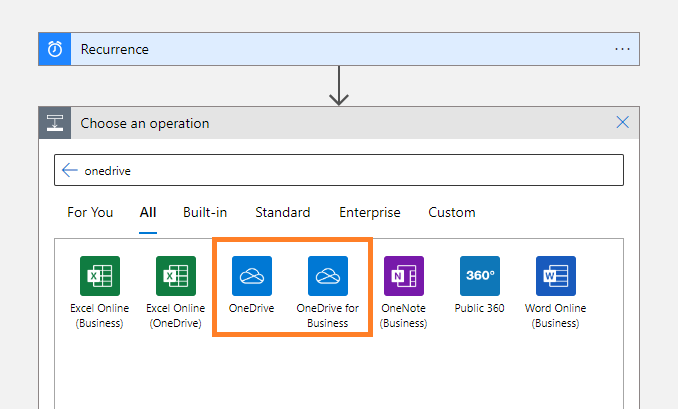Viewport: 678px width, 409px height.
Task: Click the Choose an operation step icon
Action: point(55,123)
